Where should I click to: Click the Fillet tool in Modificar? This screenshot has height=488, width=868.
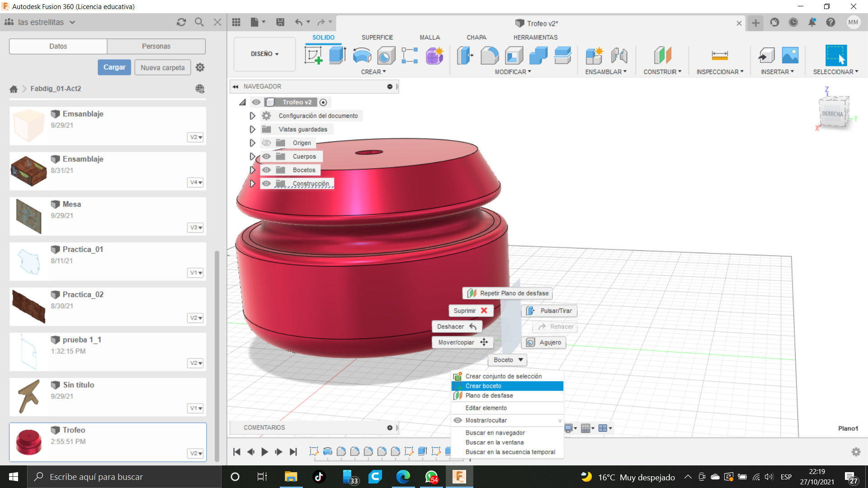coord(490,56)
